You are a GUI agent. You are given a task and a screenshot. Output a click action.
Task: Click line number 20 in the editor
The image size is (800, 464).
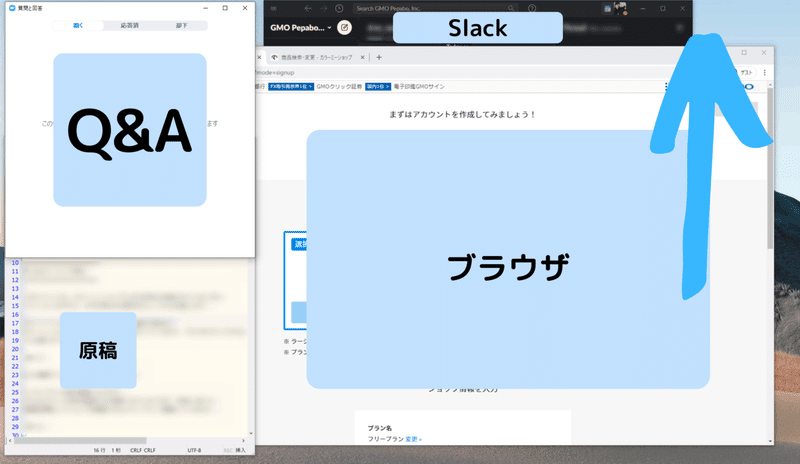coord(15,349)
